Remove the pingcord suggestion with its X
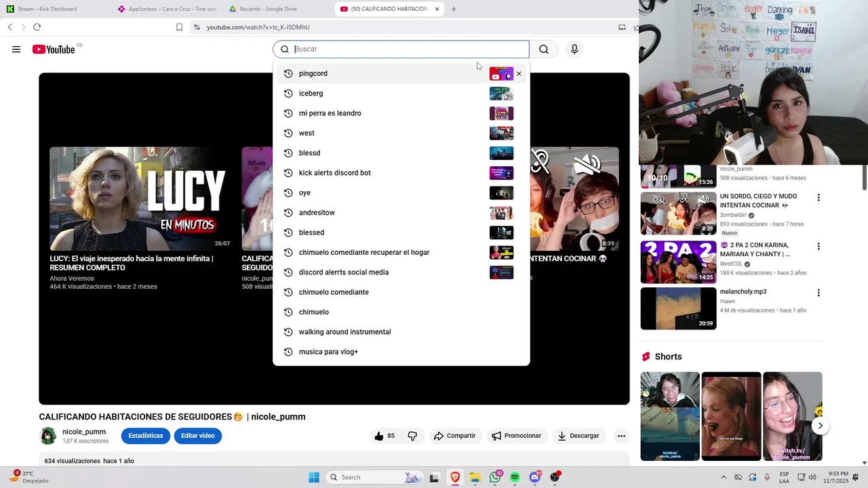The image size is (868, 488). click(x=519, y=74)
